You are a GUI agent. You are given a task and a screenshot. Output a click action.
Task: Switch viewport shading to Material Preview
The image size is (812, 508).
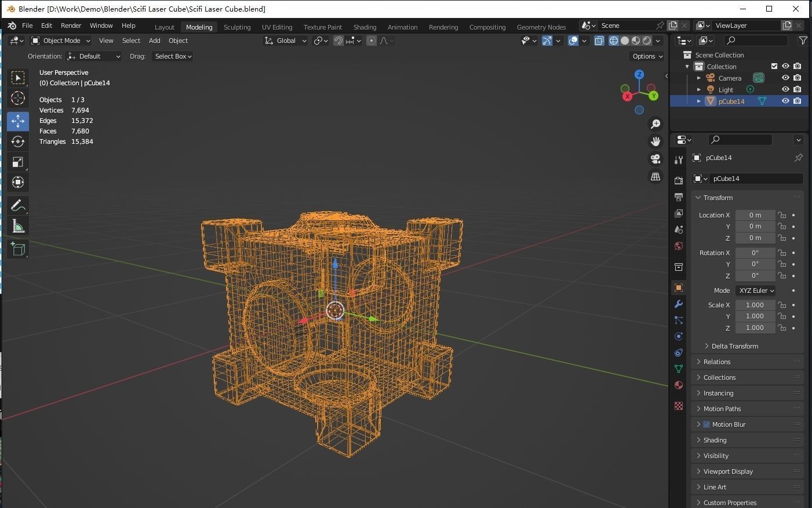[636, 41]
